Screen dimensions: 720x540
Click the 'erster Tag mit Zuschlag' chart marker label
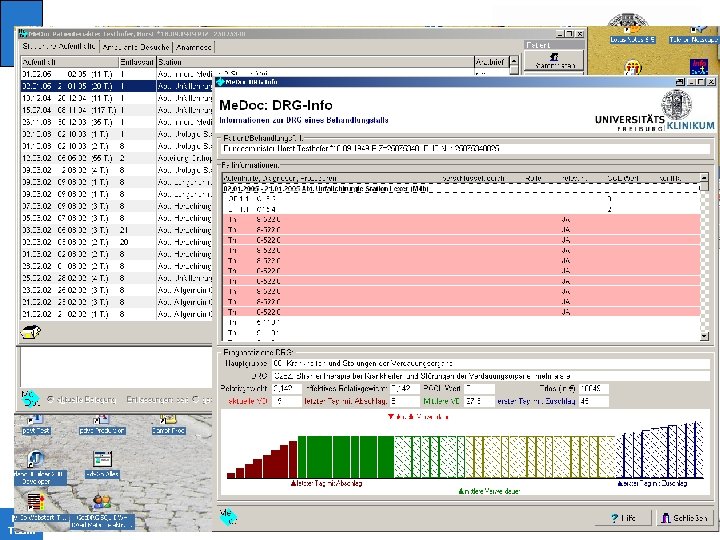coord(652,484)
